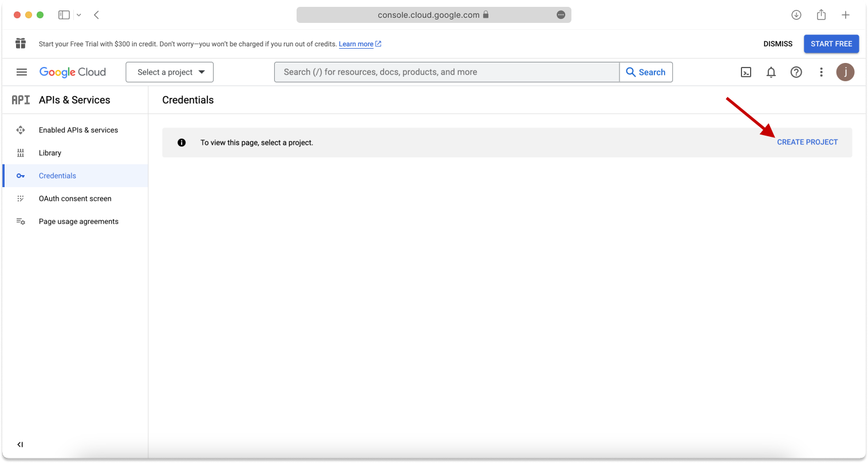Open the more options three-dot menu
Screen dimensions: 868x463
[821, 72]
